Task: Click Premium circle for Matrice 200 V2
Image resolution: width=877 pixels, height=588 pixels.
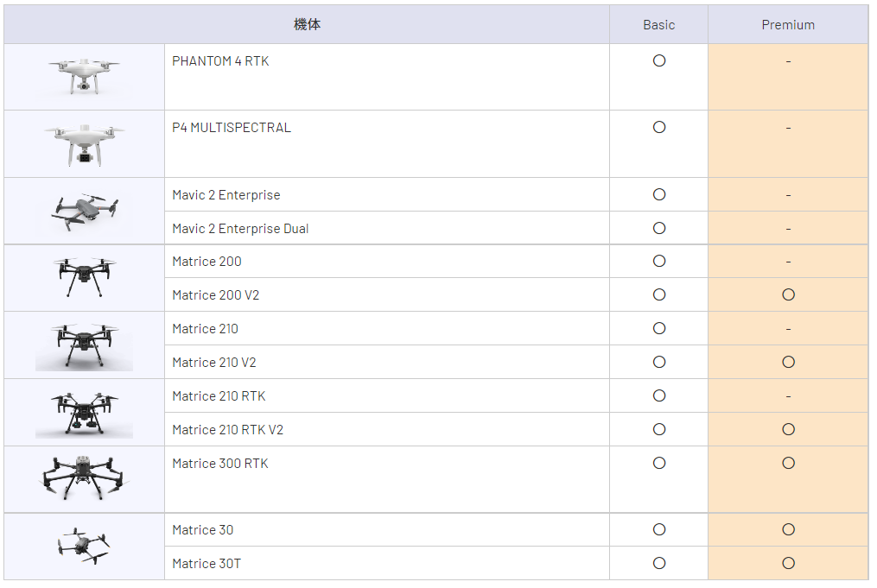Action: tap(788, 295)
